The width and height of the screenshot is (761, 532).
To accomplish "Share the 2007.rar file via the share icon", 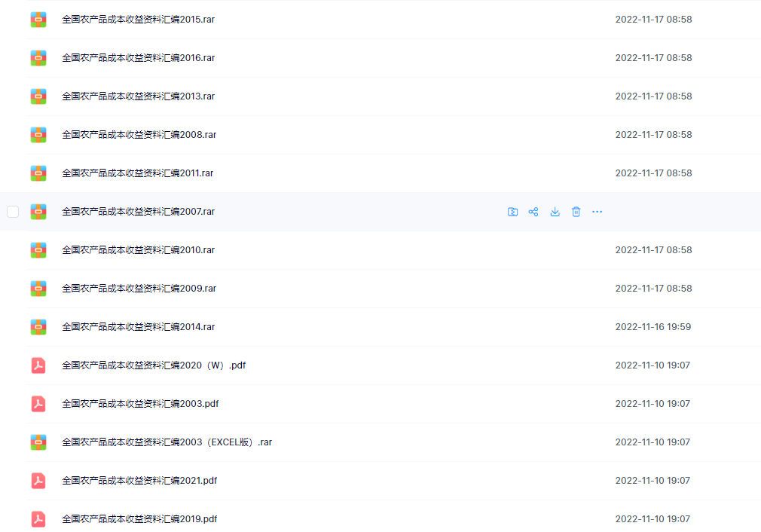I will 533,212.
